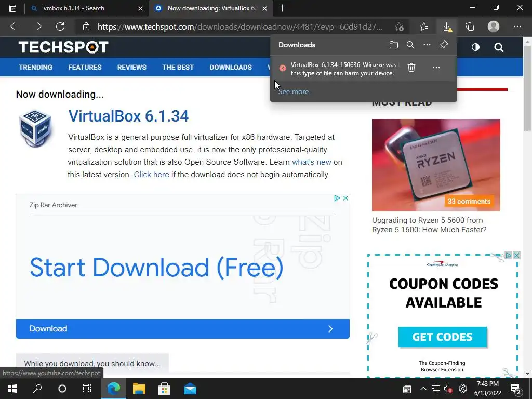Screen dimensions: 532x399
Task: Search downloads with the magnifier icon
Action: pyautogui.click(x=410, y=45)
